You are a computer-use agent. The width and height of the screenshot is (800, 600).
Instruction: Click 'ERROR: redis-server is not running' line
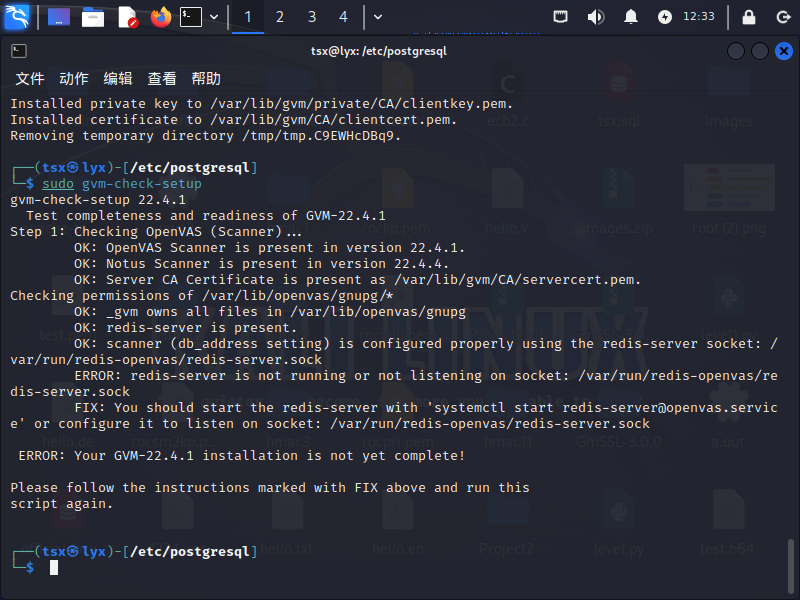click(394, 384)
